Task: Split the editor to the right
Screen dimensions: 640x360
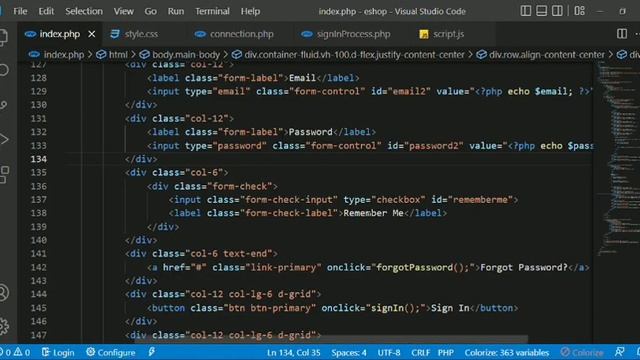Action: pyautogui.click(x=622, y=34)
